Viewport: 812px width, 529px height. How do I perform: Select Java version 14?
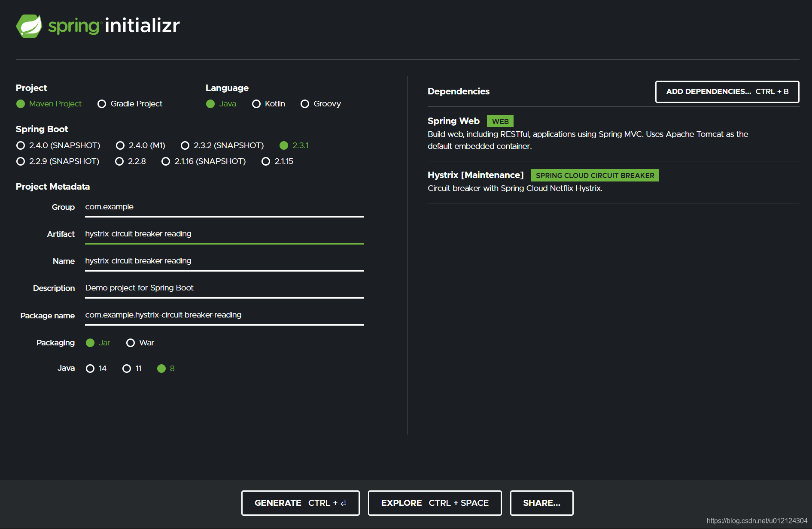96,369
